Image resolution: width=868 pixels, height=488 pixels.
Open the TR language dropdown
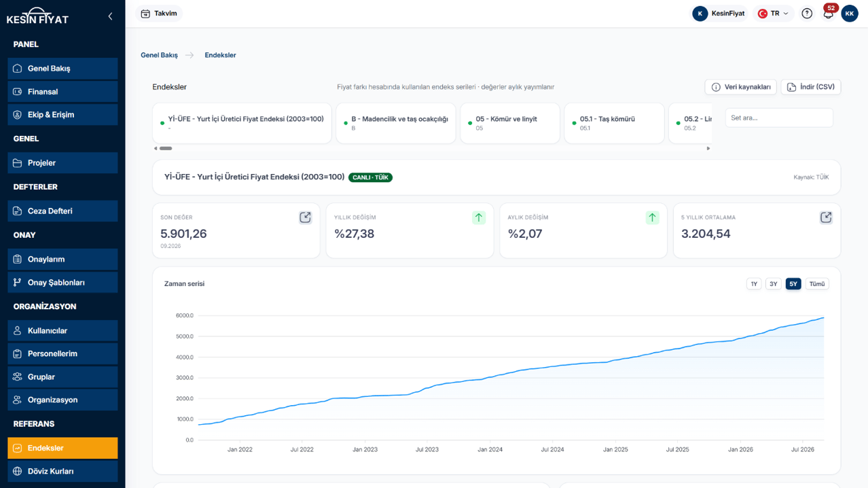(x=774, y=14)
